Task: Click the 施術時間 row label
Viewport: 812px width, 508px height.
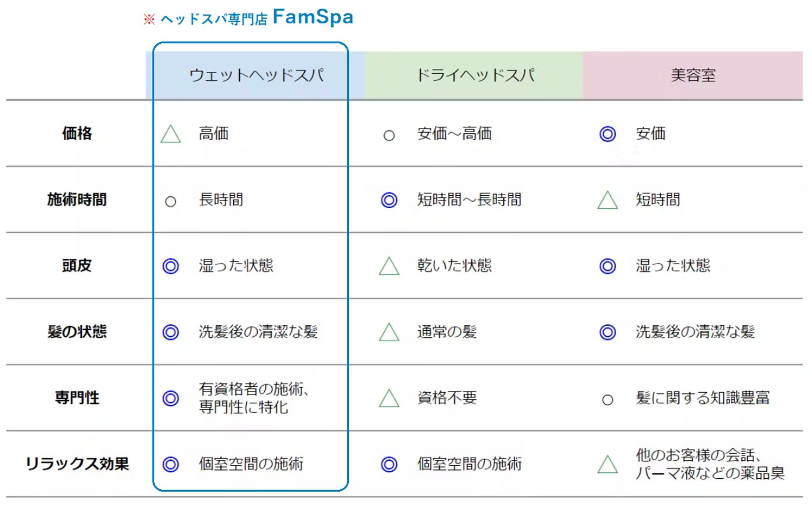Action: (x=77, y=200)
